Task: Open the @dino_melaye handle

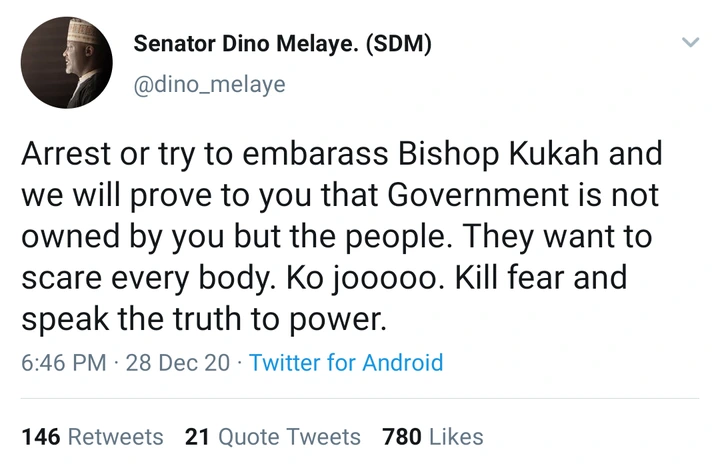Action: 209,85
